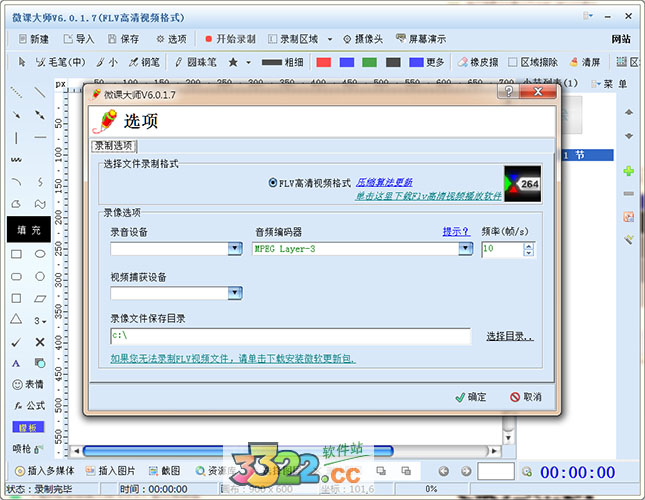
Task: Insert the X cross mark
Action: coord(40,342)
